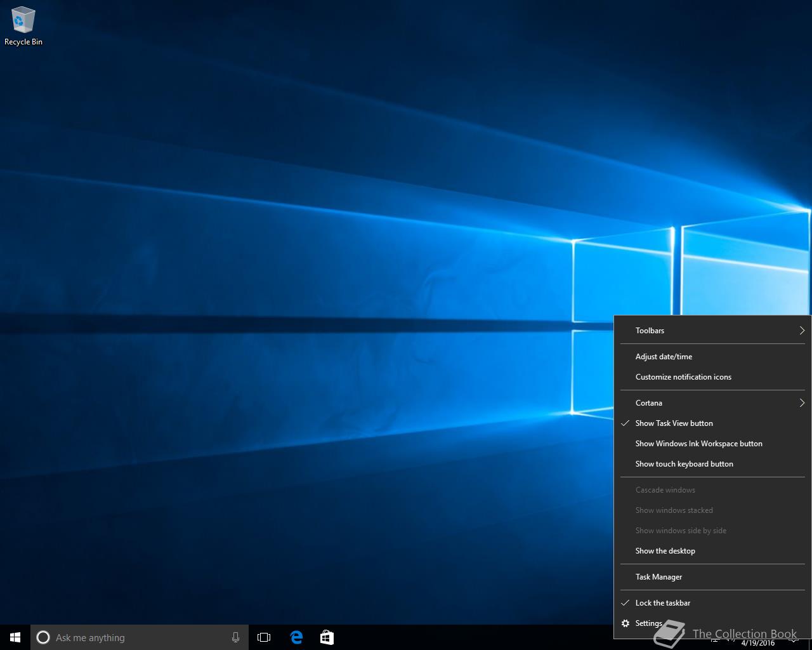Open the Windows Store taskbar icon
Image resolution: width=812 pixels, height=650 pixels.
(327, 637)
